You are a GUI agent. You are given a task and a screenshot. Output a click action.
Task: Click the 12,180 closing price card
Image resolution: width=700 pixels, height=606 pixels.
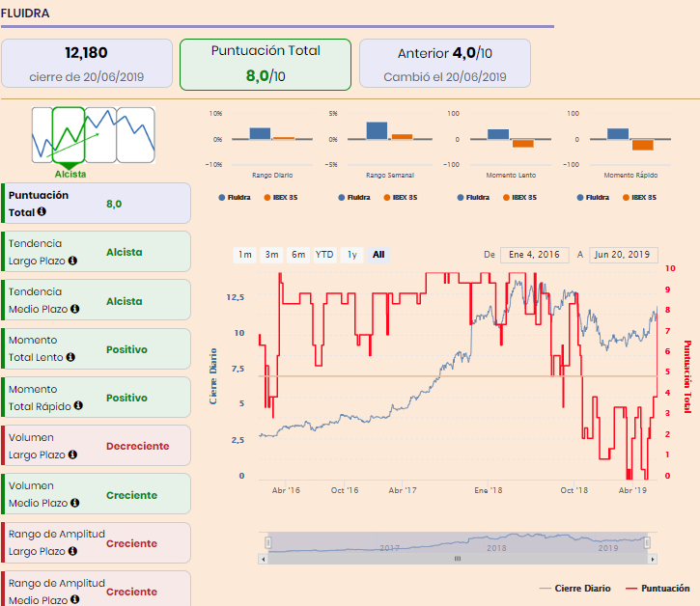pyautogui.click(x=87, y=64)
